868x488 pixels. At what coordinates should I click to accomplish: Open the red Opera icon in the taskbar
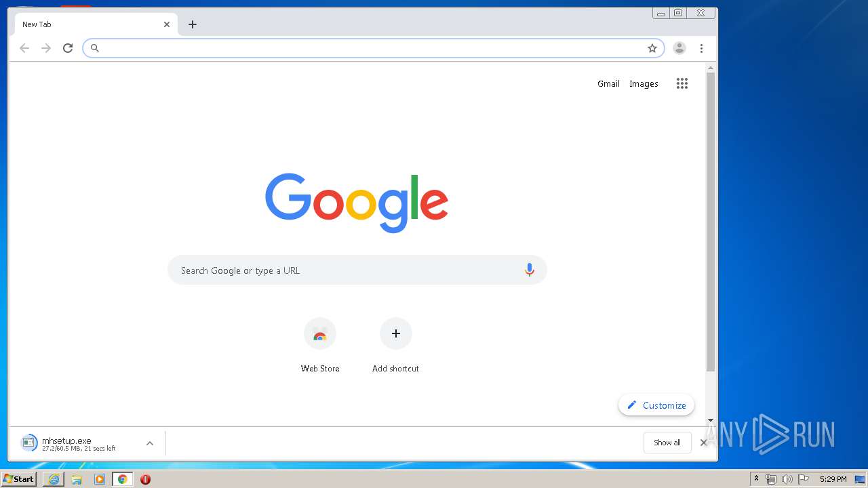coord(145,479)
